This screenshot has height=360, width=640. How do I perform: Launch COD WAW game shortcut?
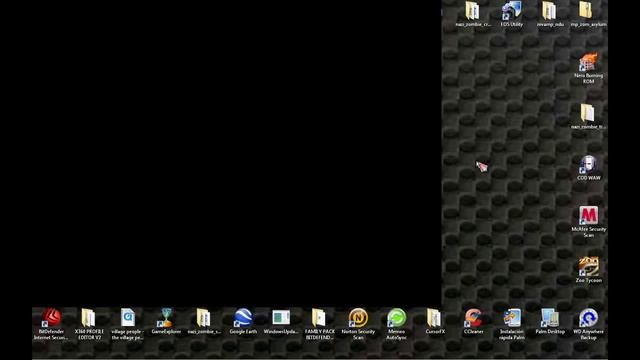589,168
